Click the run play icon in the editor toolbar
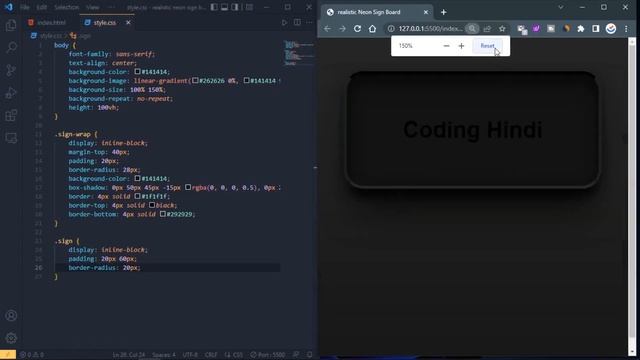Image resolution: width=640 pixels, height=360 pixels. [284, 22]
